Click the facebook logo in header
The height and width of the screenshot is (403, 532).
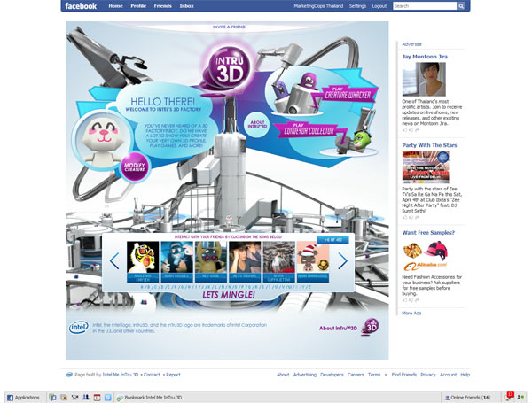[81, 6]
